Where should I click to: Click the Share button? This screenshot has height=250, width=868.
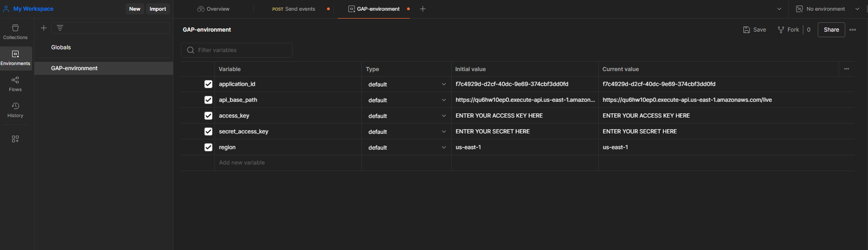pyautogui.click(x=831, y=30)
